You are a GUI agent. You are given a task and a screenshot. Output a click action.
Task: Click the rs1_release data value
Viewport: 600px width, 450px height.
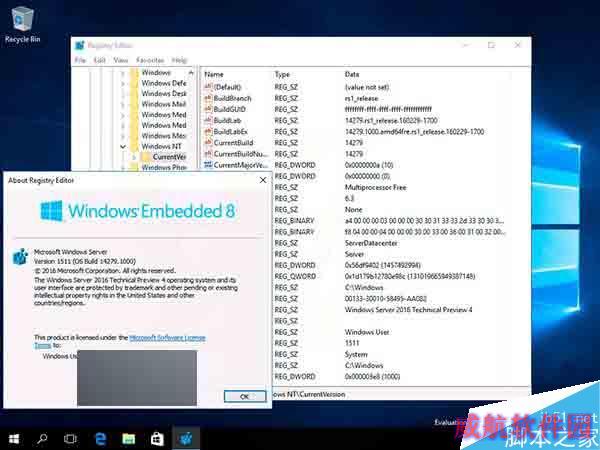361,98
